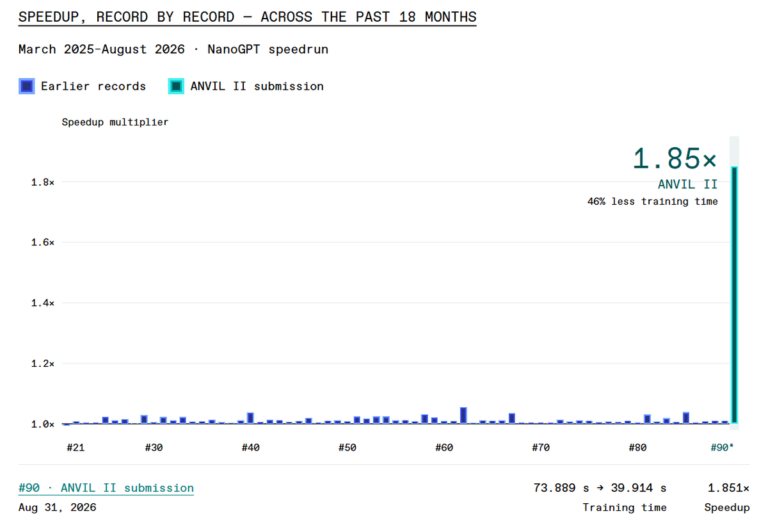Click the 1.4× y-axis label
This screenshot has height=532, width=768.
42,303
